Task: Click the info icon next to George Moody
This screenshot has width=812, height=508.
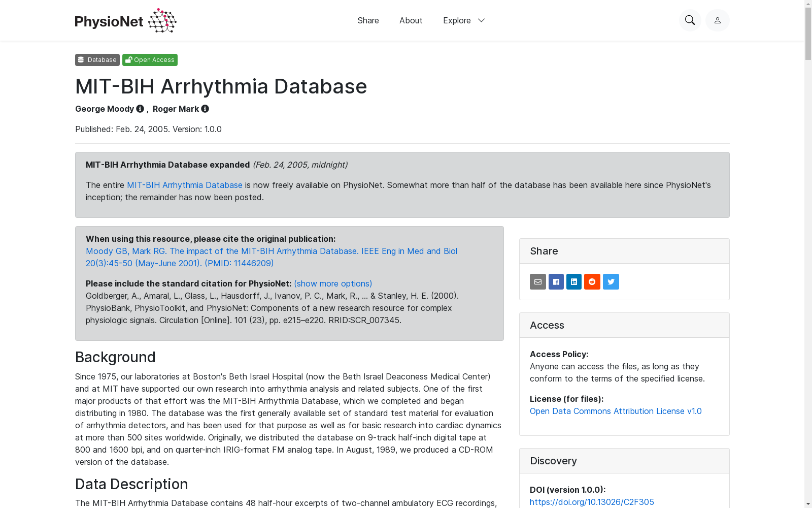Action: pos(140,109)
